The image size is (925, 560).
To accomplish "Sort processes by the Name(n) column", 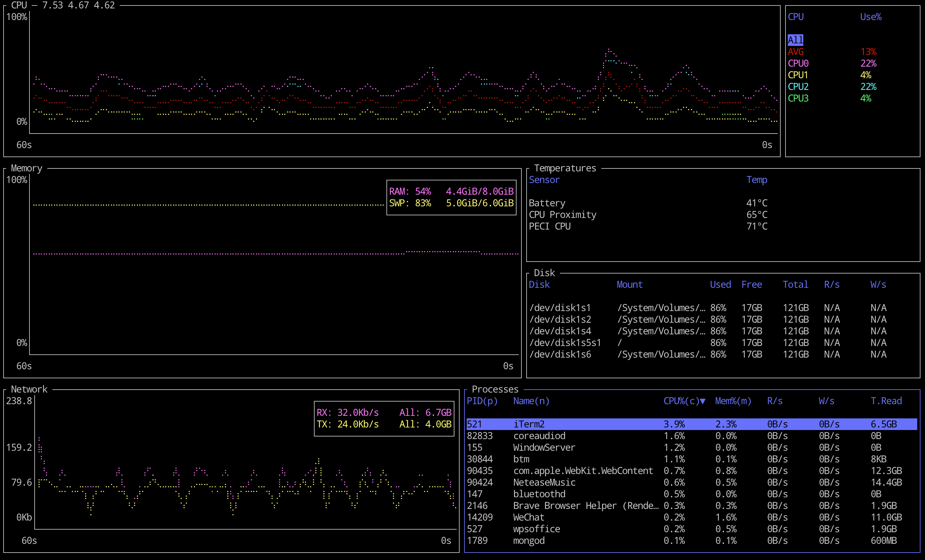I will point(531,401).
